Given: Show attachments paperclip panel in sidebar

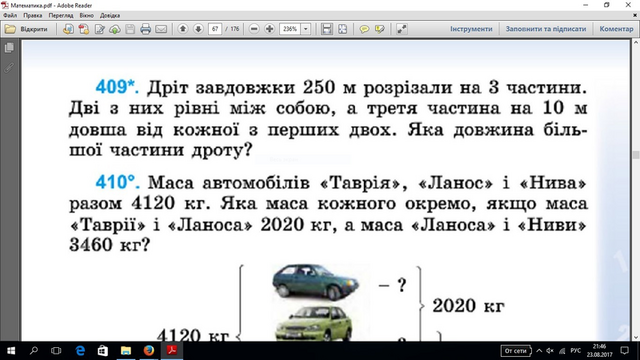Looking at the screenshot, I should pyautogui.click(x=9, y=67).
